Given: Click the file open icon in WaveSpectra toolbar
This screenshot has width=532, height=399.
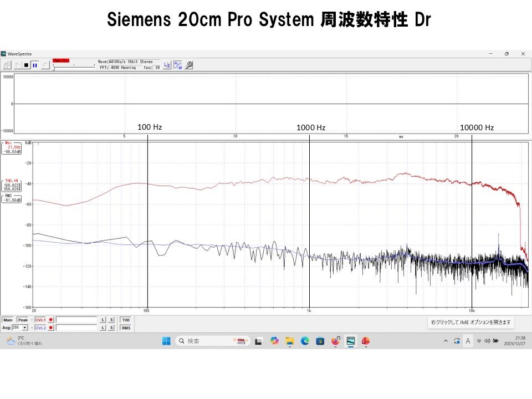Looking at the screenshot, I should [x=7, y=65].
